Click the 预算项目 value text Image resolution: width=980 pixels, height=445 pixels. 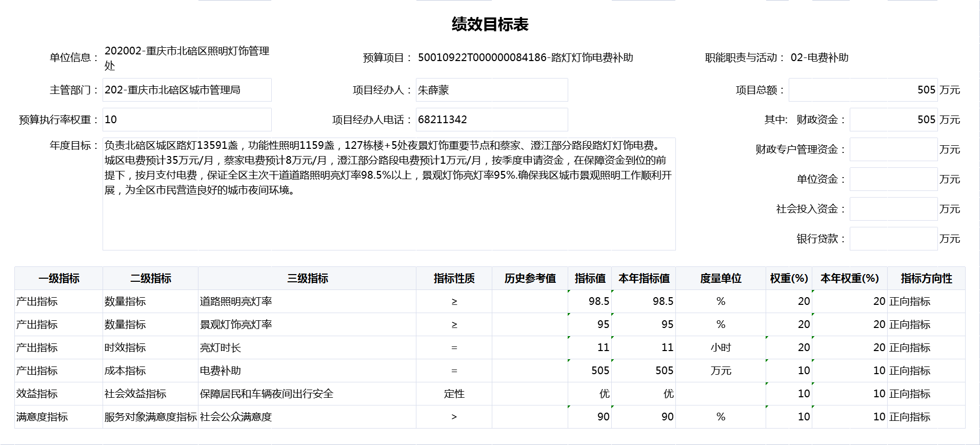point(525,57)
